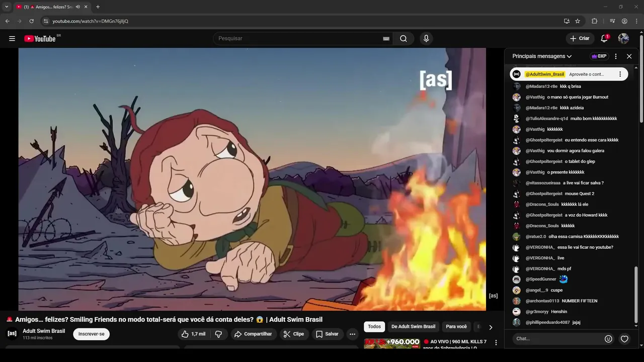Open tab search dropdown arrow

pyautogui.click(x=7, y=7)
